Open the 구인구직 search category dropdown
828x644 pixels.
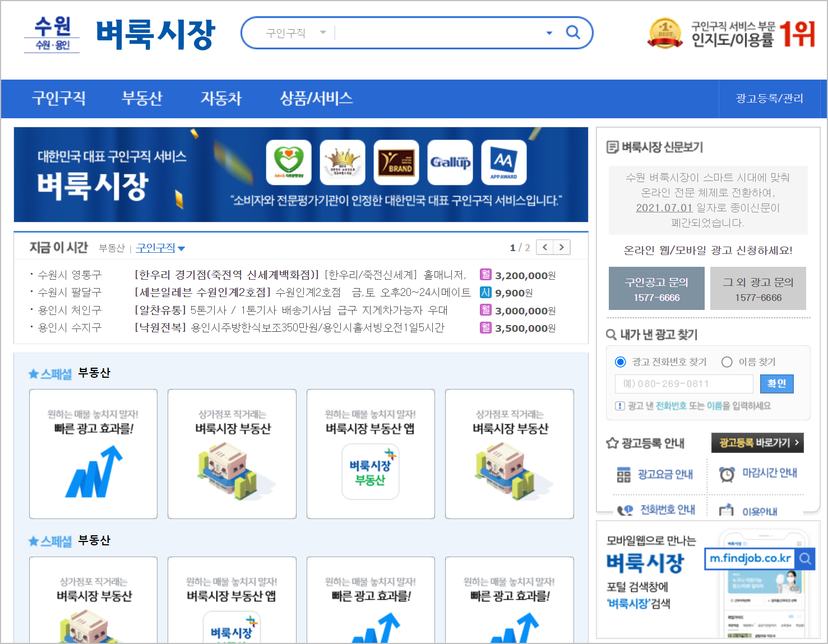point(295,33)
